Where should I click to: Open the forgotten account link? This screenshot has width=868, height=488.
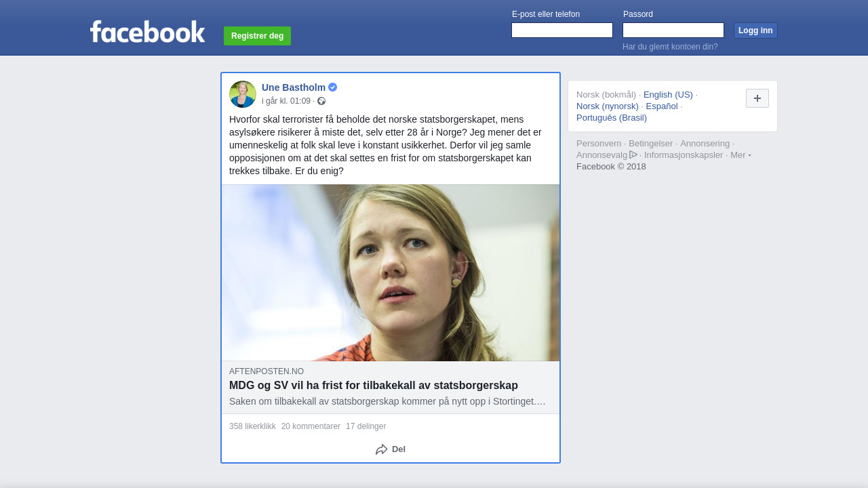point(670,47)
